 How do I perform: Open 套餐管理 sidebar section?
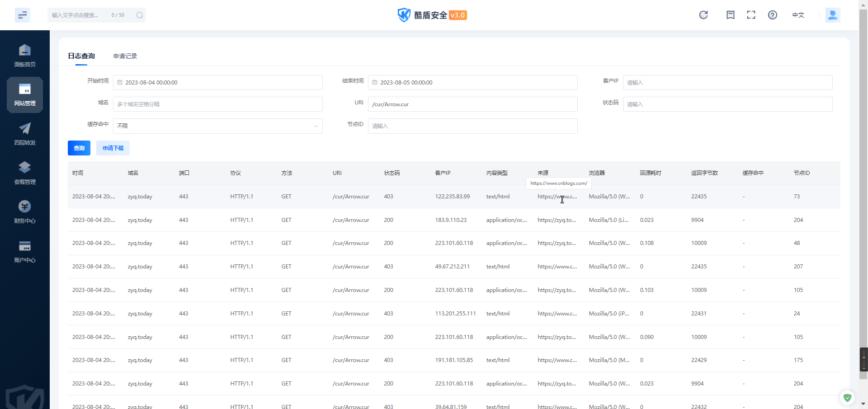click(x=25, y=173)
